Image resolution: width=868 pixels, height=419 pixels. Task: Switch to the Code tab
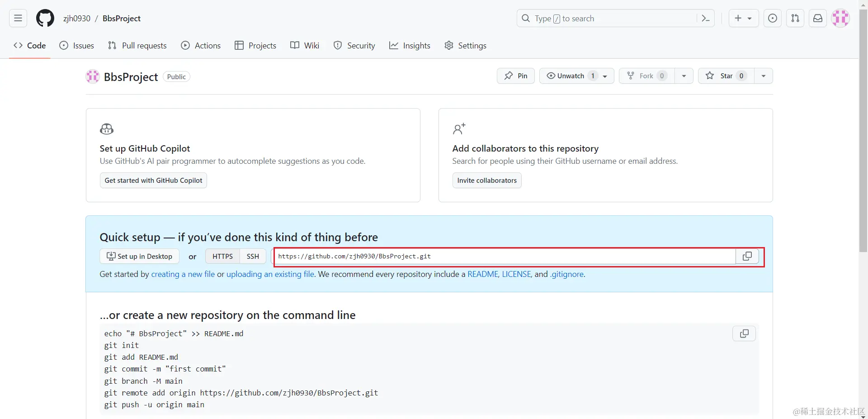tap(30, 46)
